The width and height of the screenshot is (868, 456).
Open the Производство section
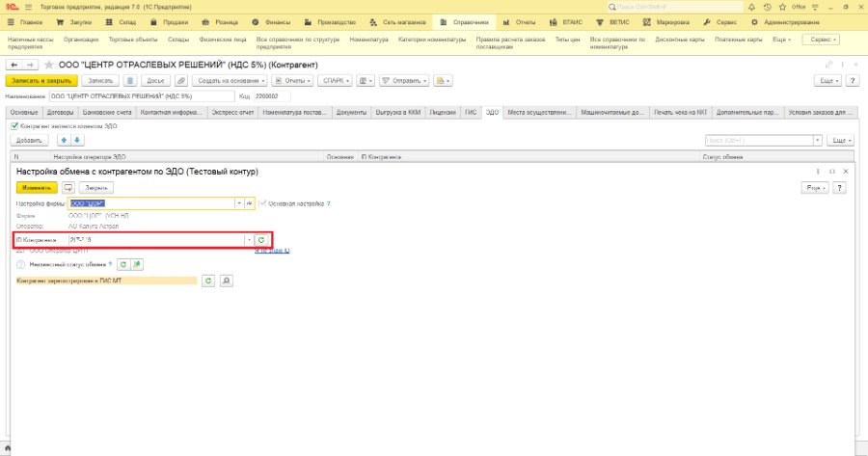[x=330, y=22]
